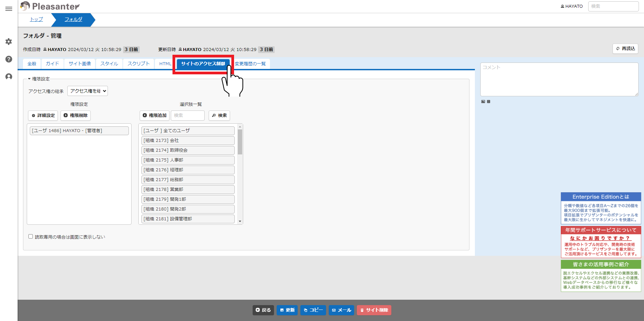Switch to the スクリプト tab
Image resolution: width=644 pixels, height=321 pixels.
(139, 64)
